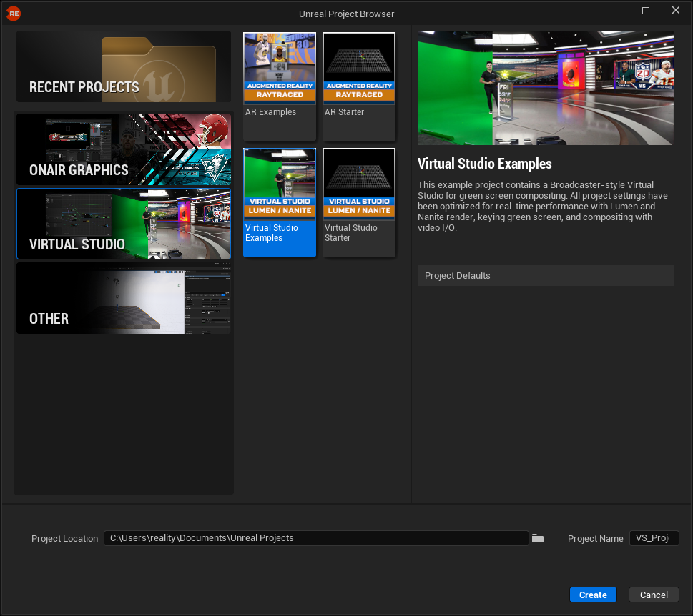Select the Virtual Studio category

124,224
